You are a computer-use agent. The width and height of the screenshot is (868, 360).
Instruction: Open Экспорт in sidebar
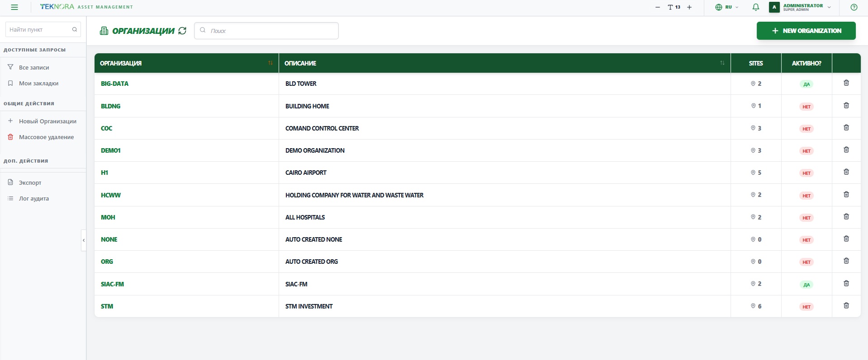[30, 182]
